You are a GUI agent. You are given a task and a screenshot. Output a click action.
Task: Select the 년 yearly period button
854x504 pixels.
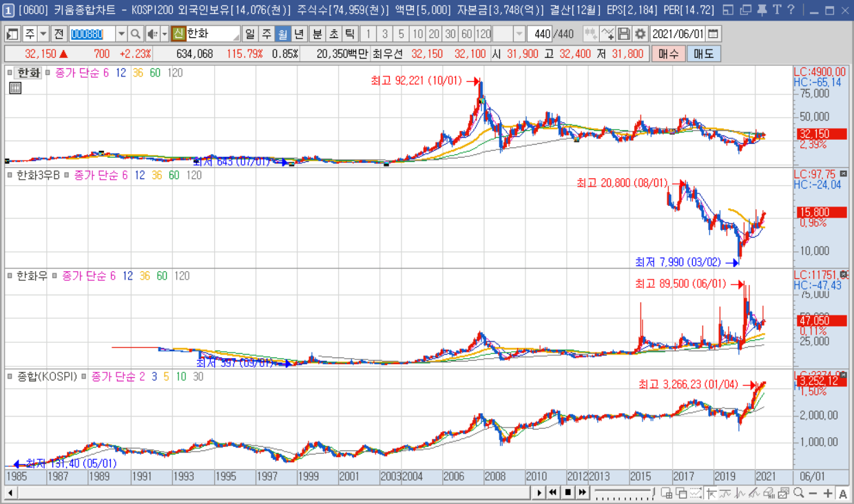[x=299, y=34]
